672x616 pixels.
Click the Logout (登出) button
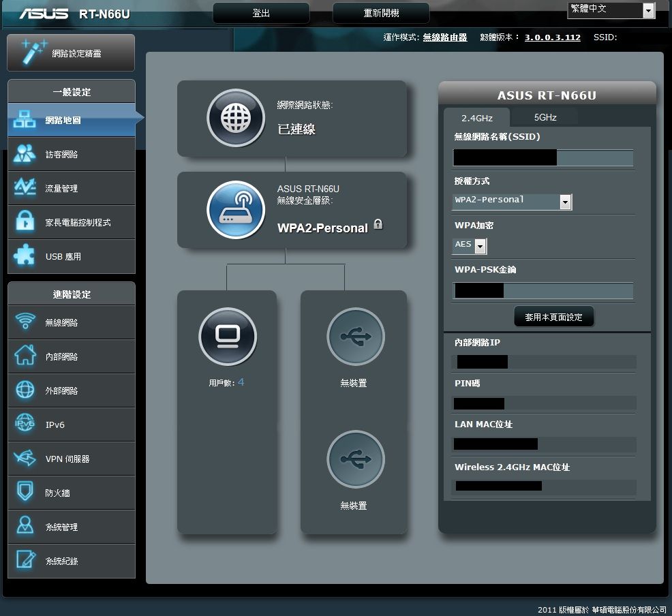click(x=261, y=13)
